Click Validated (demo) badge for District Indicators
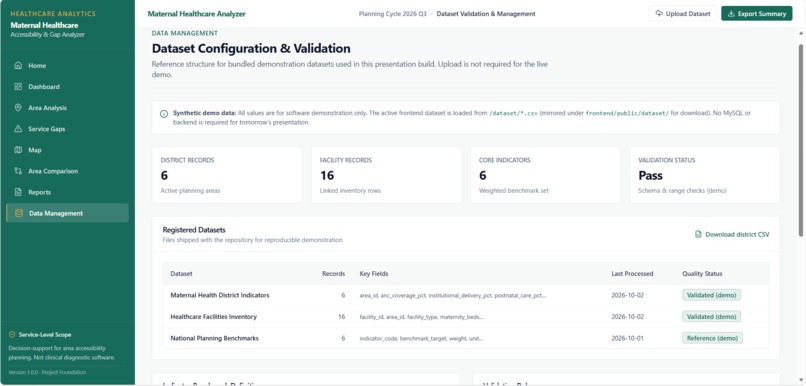The height and width of the screenshot is (386, 806). click(711, 296)
